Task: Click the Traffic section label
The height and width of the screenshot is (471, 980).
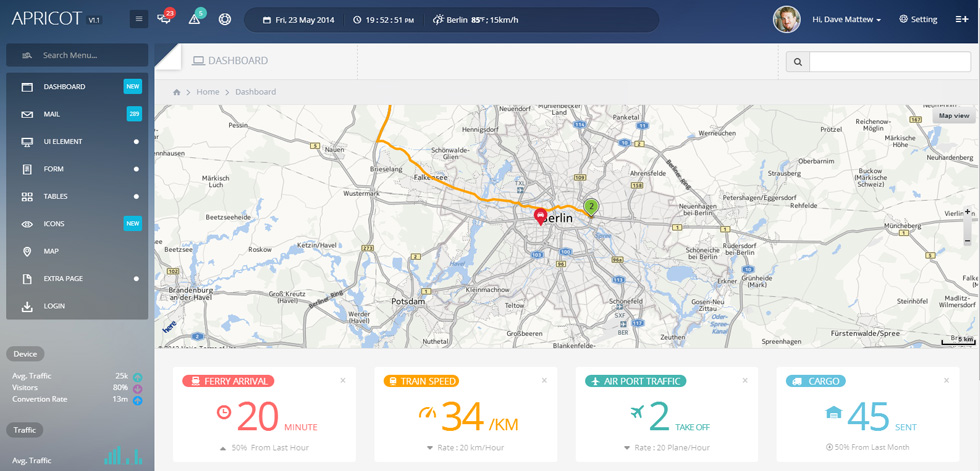Action: click(x=26, y=430)
